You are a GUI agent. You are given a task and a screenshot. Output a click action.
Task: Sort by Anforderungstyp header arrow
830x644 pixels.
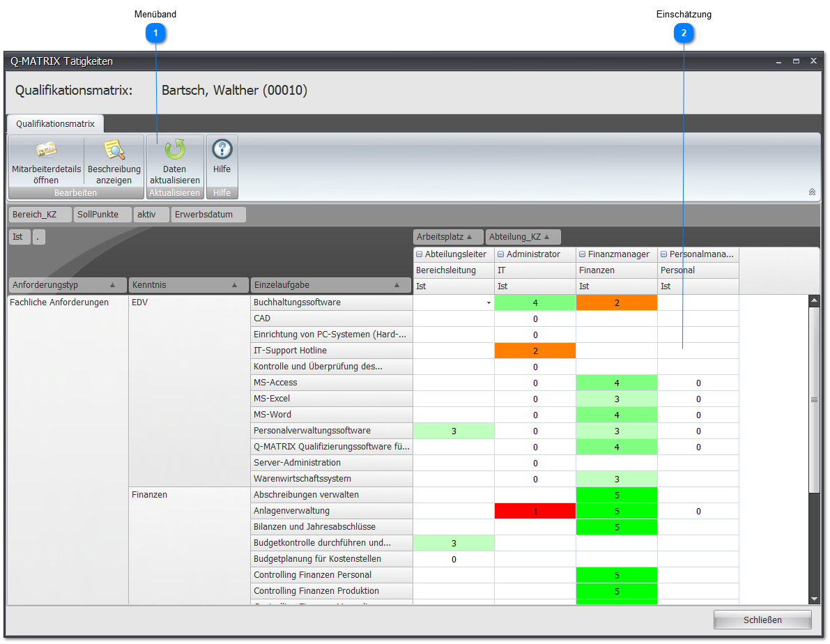[x=112, y=285]
